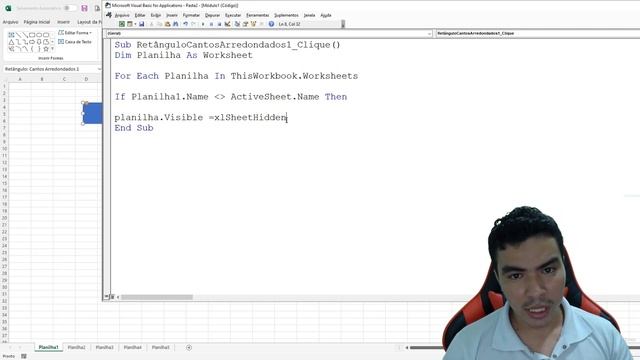Click the Paste icon in VBA toolbar
The image size is (640, 360).
pyautogui.click(x=167, y=24)
